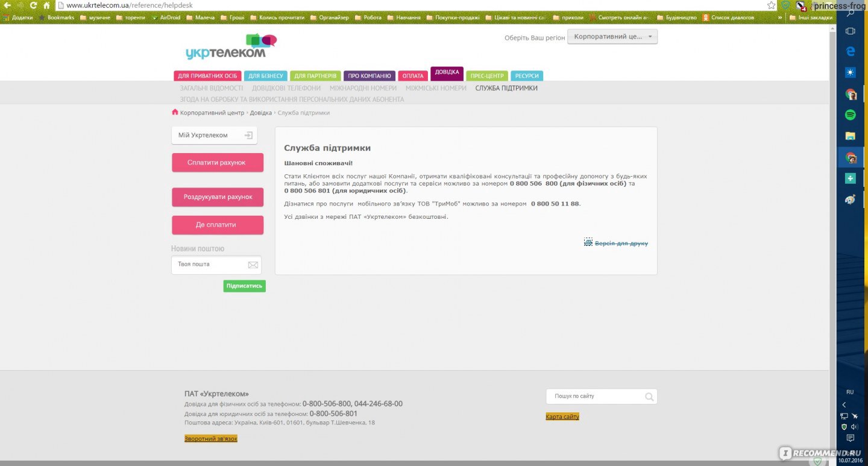Open the Навчання bookmarks folder
The height and width of the screenshot is (466, 868).
point(403,17)
